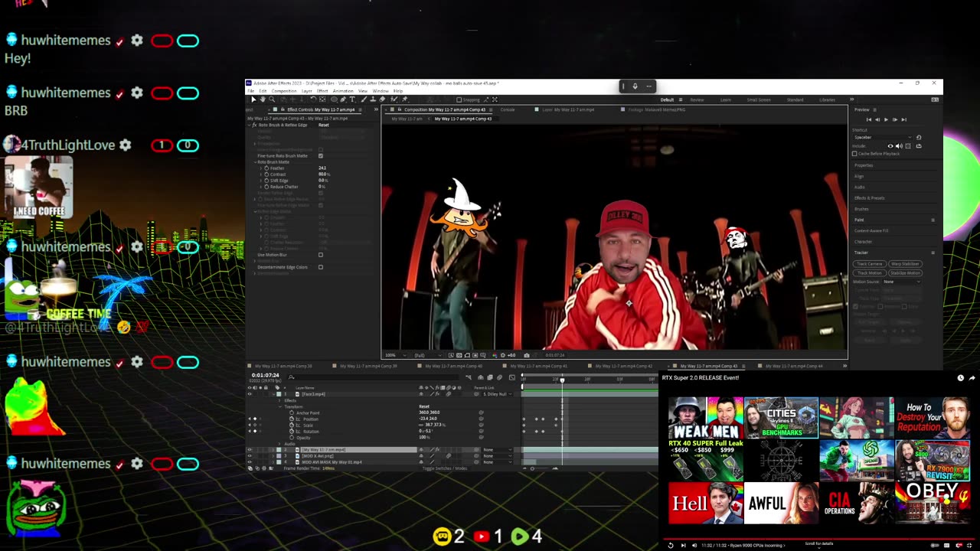This screenshot has height=551, width=980.
Task: Select the Ellipse shape tool
Action: click(334, 99)
